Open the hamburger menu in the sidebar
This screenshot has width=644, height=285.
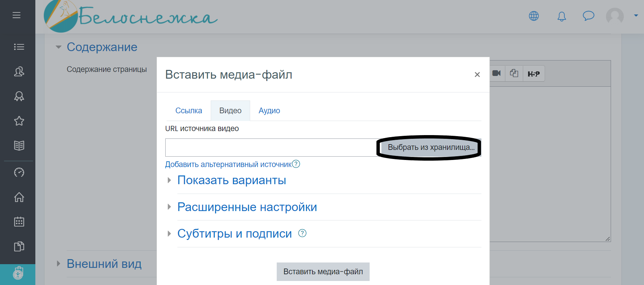pyautogui.click(x=16, y=15)
